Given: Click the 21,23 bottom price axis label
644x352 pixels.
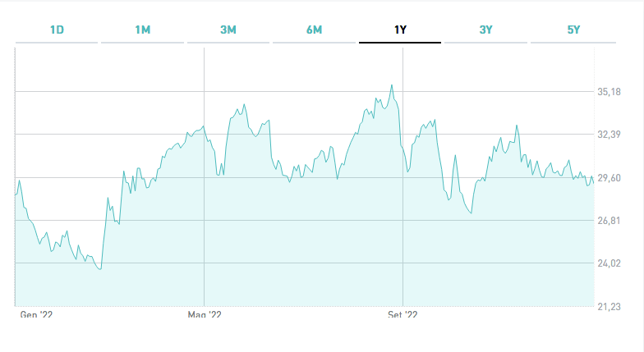Looking at the screenshot, I should pyautogui.click(x=609, y=307).
